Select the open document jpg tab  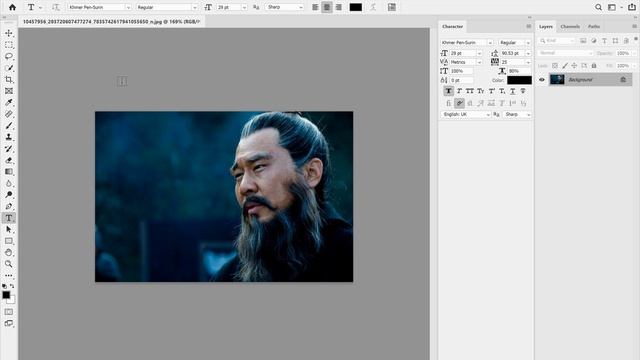[x=111, y=22]
